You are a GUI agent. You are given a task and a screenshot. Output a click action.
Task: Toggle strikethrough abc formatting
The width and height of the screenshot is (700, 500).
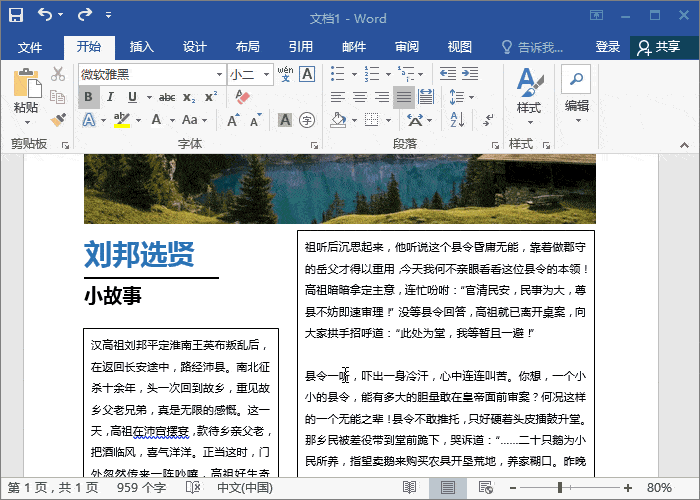167,97
